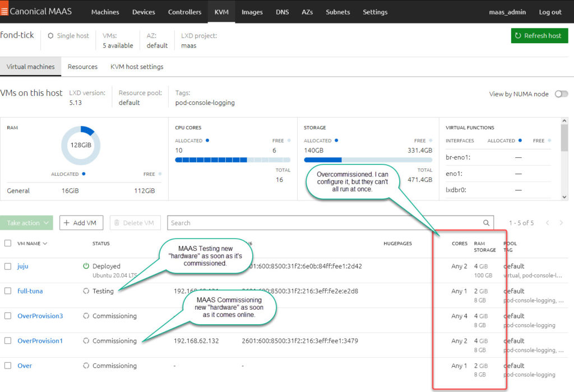Click the juju Deployed power icon
Image resolution: width=574 pixels, height=392 pixels.
[x=86, y=266]
